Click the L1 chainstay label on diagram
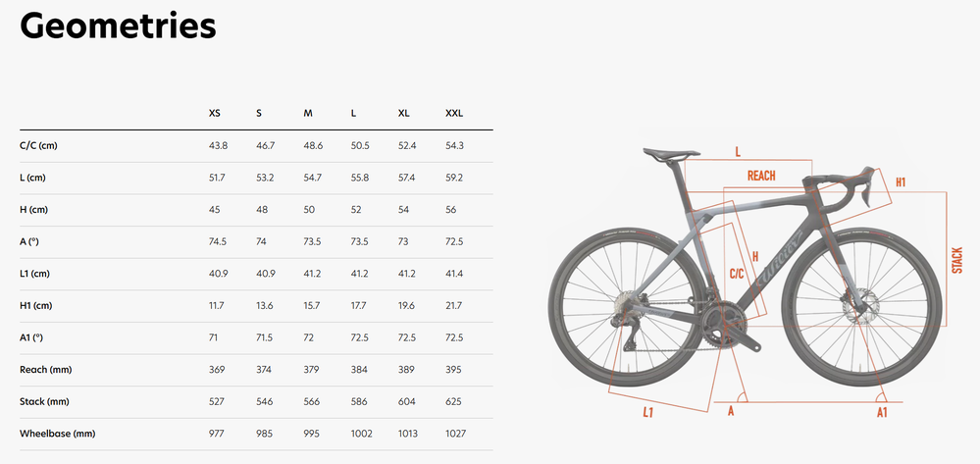 point(648,413)
